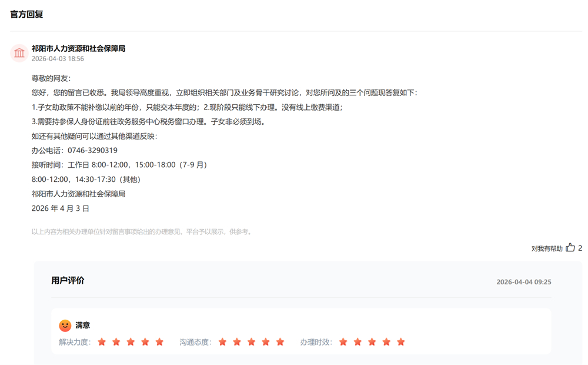This screenshot has height=365, width=588.
Task: Click the department building avatar icon
Action: pyautogui.click(x=19, y=53)
